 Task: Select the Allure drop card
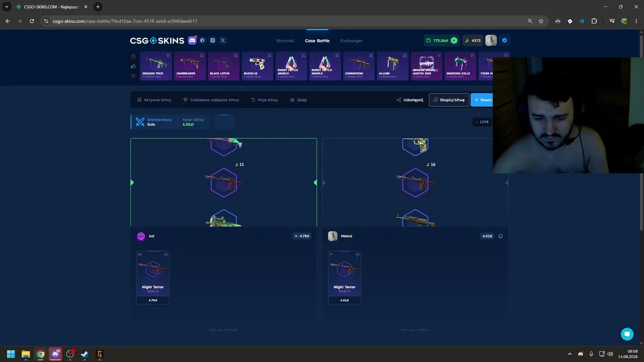coord(392,66)
